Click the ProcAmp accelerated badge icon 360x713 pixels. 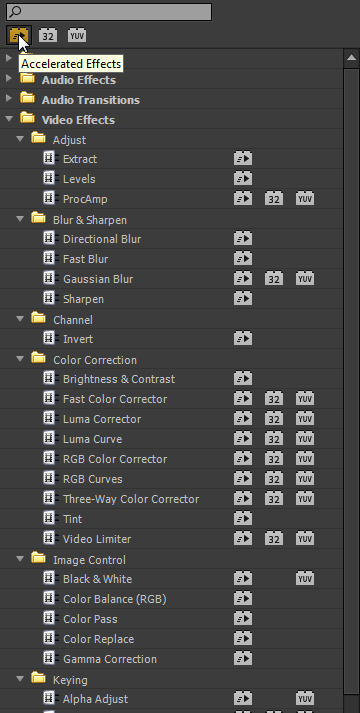(x=243, y=198)
